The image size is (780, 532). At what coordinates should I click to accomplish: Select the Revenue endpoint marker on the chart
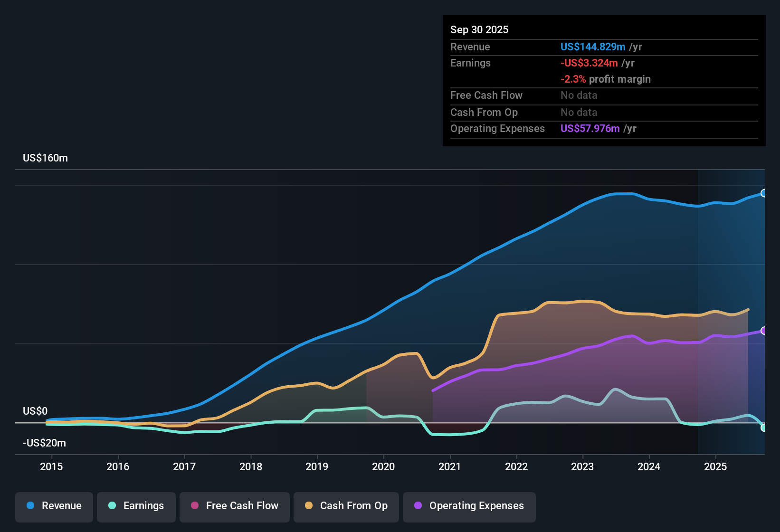pos(764,193)
